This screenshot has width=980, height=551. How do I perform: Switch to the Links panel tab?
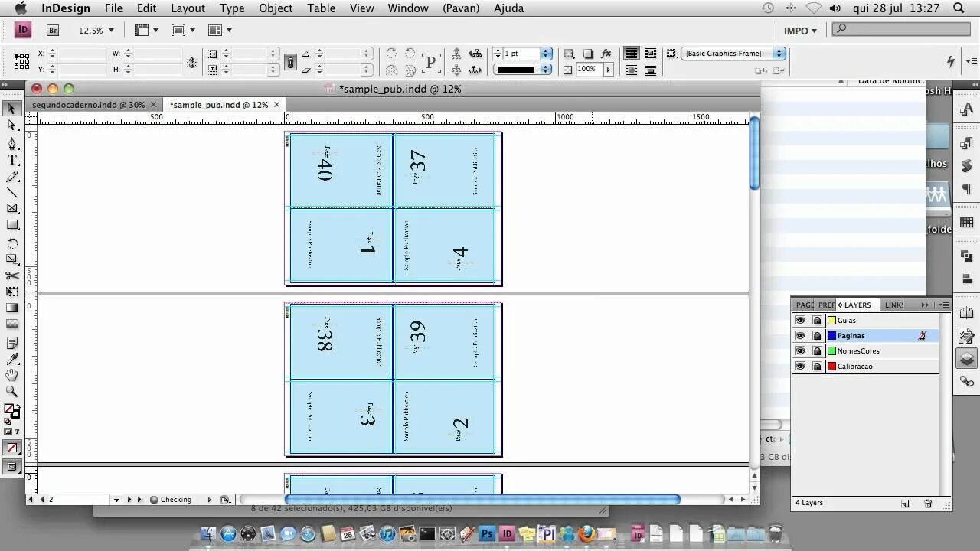[x=893, y=305]
